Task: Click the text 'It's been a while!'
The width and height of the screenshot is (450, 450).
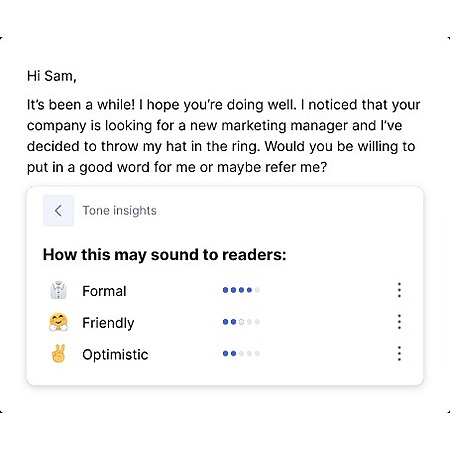Action: 81,105
